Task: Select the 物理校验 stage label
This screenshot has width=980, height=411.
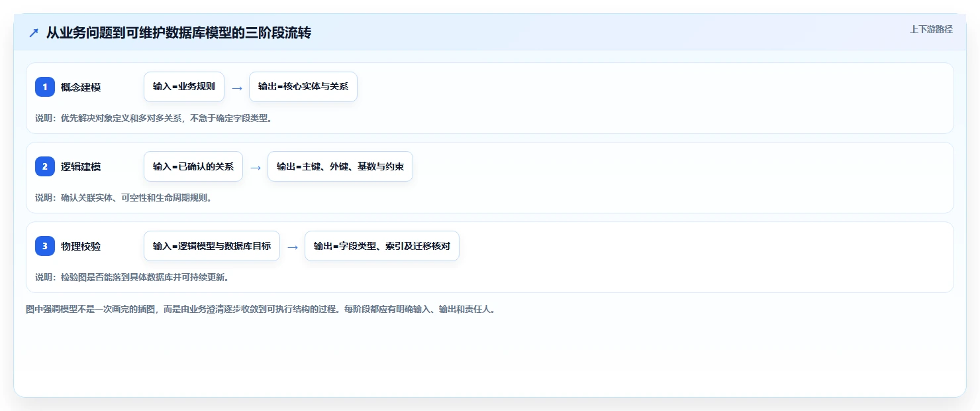Action: point(81,246)
